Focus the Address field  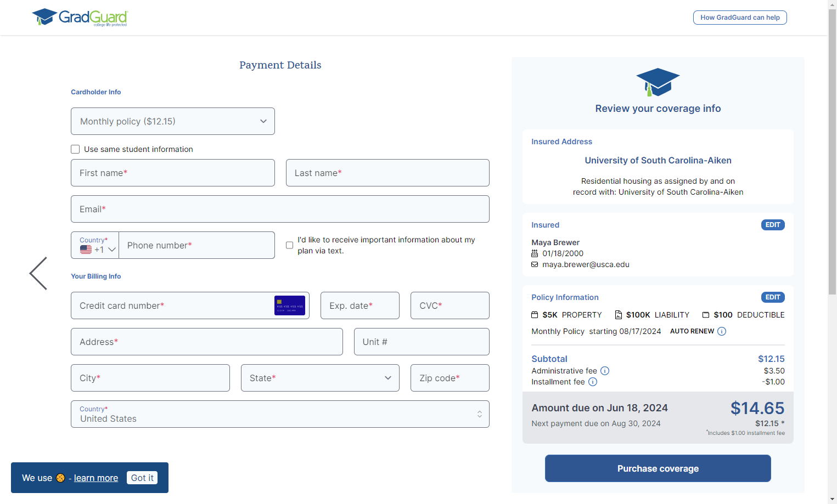point(207,342)
